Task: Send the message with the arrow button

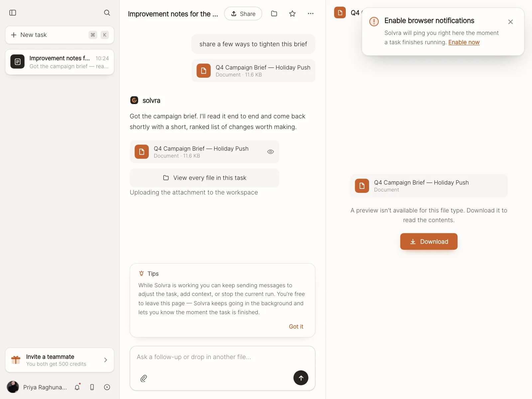Action: pos(301,378)
